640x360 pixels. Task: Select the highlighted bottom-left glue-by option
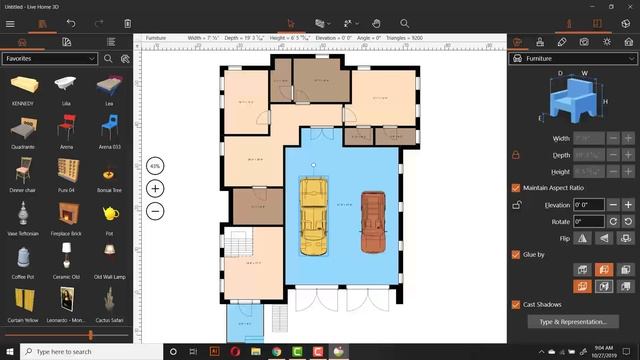coord(582,287)
